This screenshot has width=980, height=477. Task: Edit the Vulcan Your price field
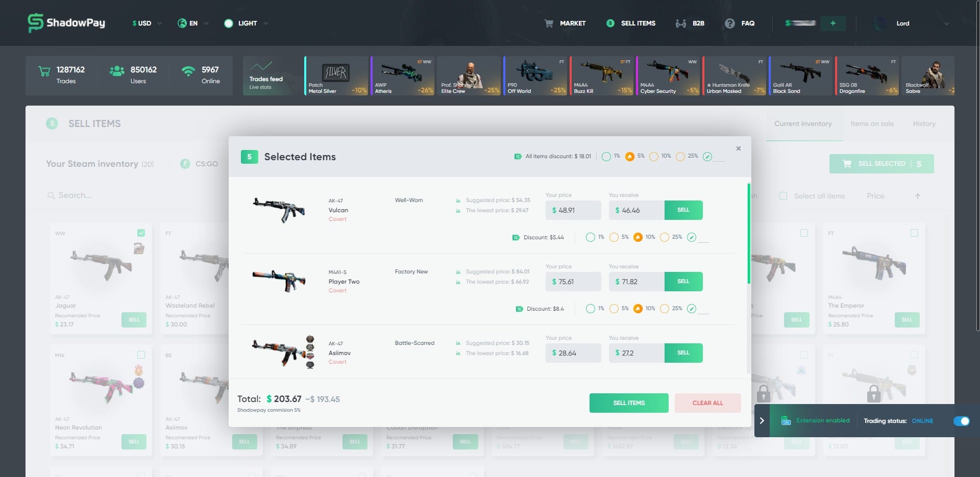[x=573, y=210]
